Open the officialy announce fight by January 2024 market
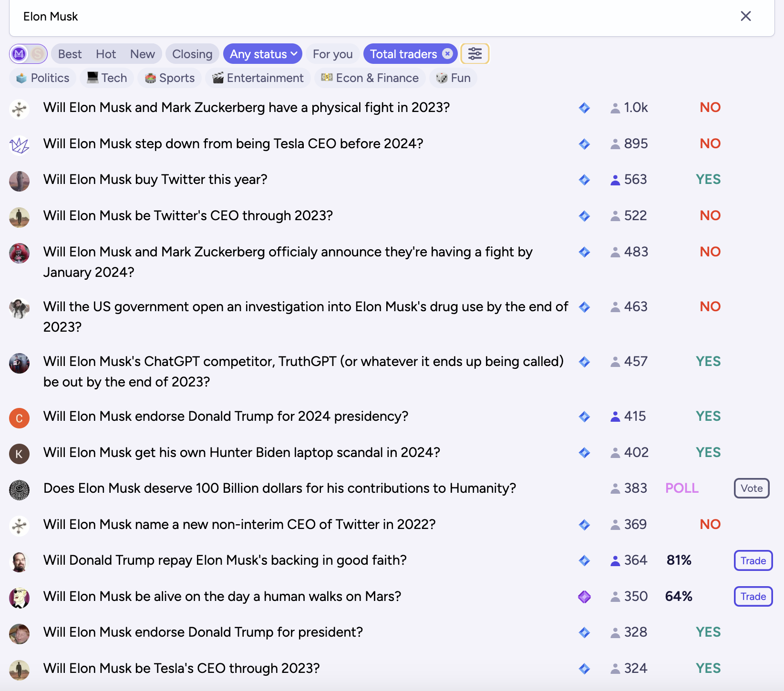This screenshot has width=784, height=691. 288,262
